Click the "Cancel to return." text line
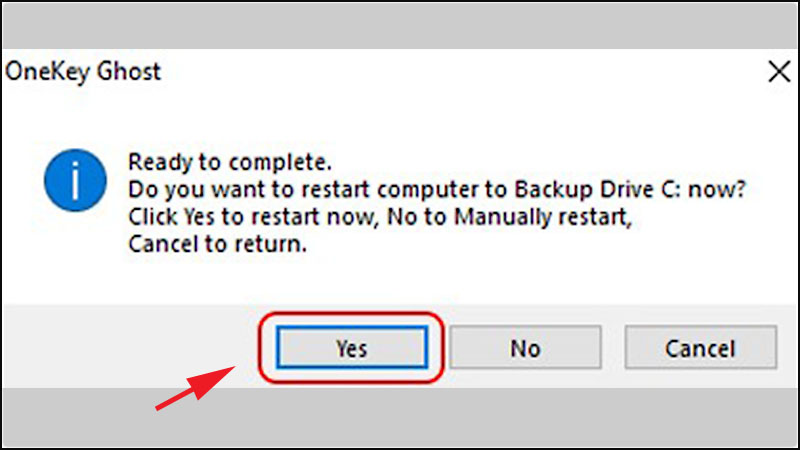800x450 pixels. coord(217,244)
